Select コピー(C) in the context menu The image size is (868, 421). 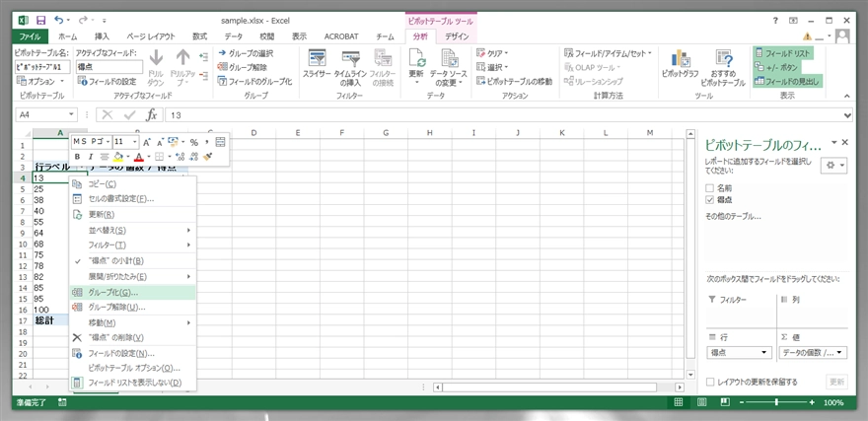133,183
